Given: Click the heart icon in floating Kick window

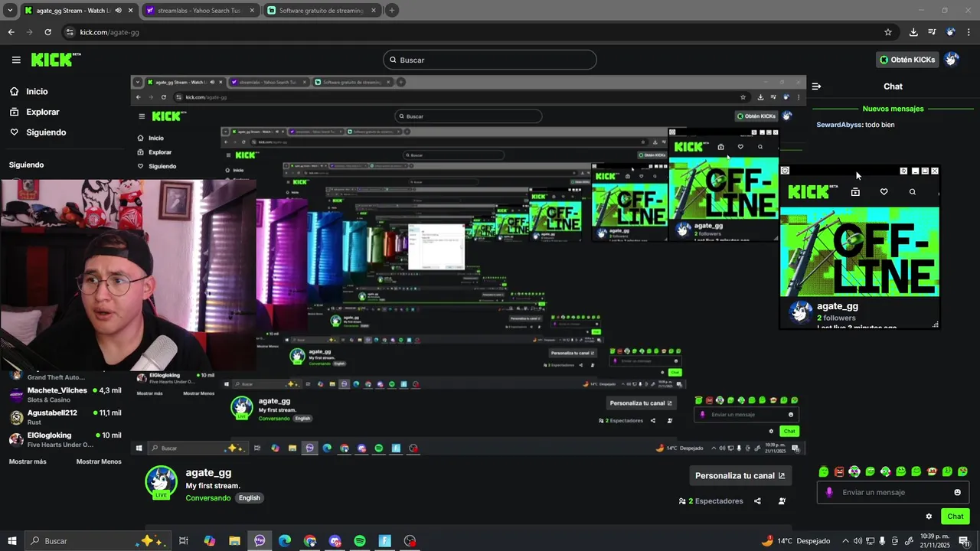Looking at the screenshot, I should 884,192.
